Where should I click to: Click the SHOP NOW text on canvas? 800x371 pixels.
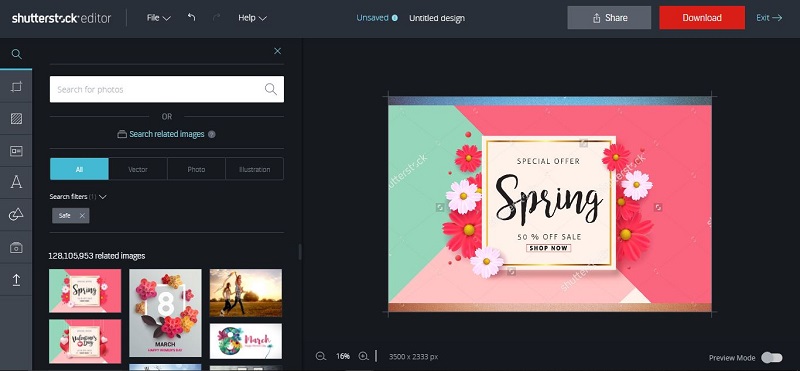pyautogui.click(x=548, y=248)
